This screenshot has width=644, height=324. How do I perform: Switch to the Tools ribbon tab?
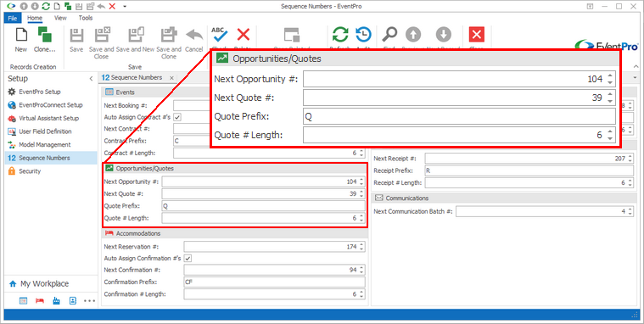(86, 18)
